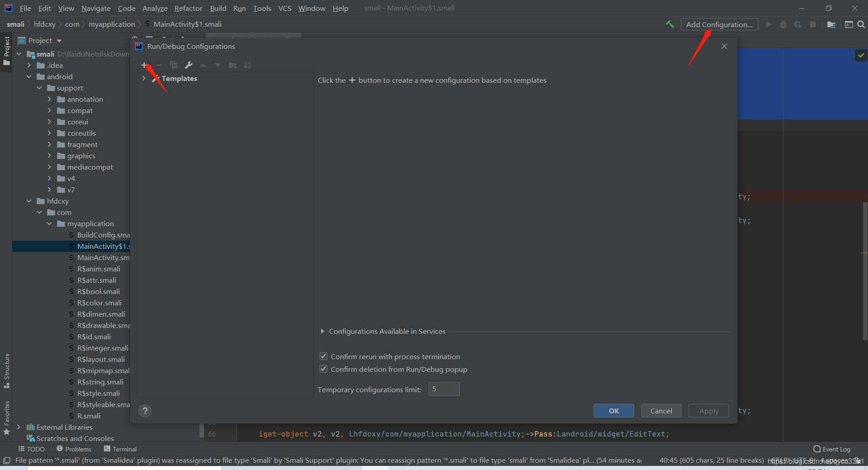This screenshot has width=868, height=470.
Task: Open the Tools menu
Action: 262,8
